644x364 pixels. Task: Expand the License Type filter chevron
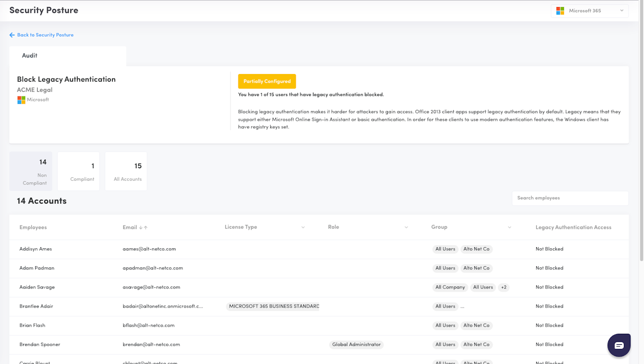tap(303, 228)
